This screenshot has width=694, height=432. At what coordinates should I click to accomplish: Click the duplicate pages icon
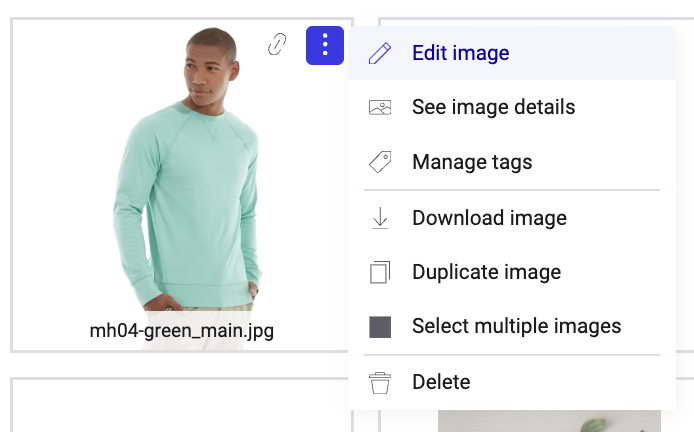(380, 272)
